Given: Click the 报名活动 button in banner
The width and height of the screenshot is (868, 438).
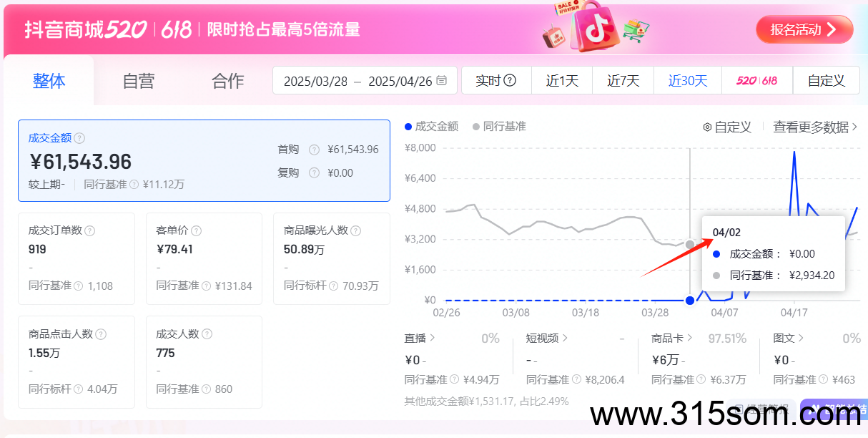Looking at the screenshot, I should (x=804, y=29).
